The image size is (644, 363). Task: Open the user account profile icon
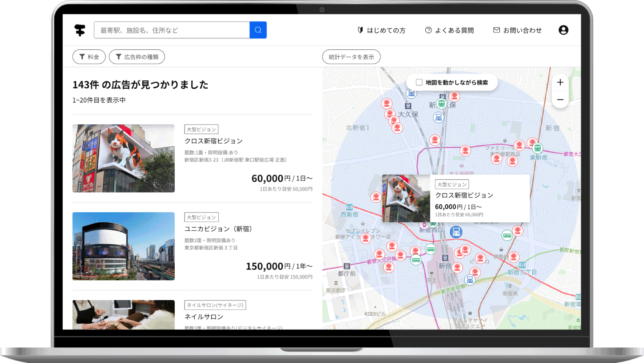click(x=563, y=30)
